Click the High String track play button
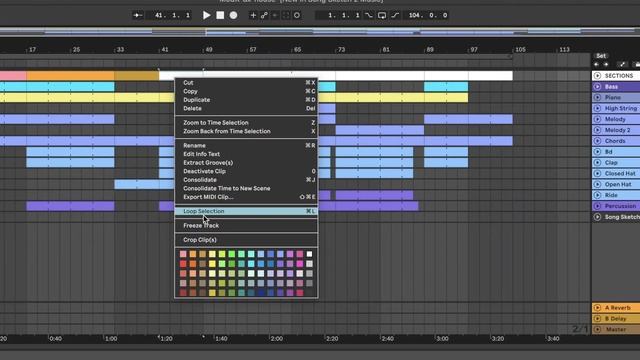 tap(598, 108)
